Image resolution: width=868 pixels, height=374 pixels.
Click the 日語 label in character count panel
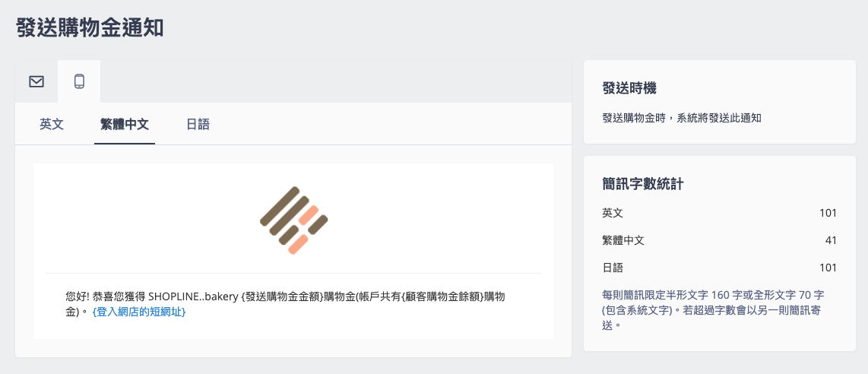tap(613, 268)
